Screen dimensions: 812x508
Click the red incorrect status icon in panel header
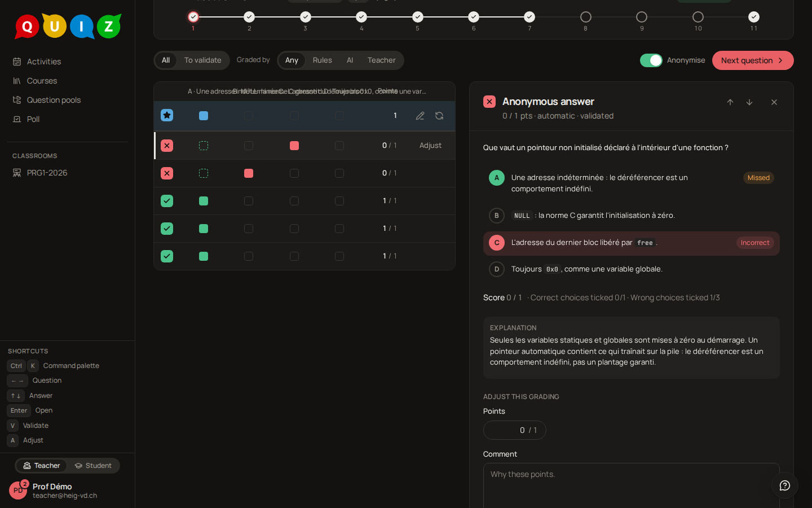point(489,102)
